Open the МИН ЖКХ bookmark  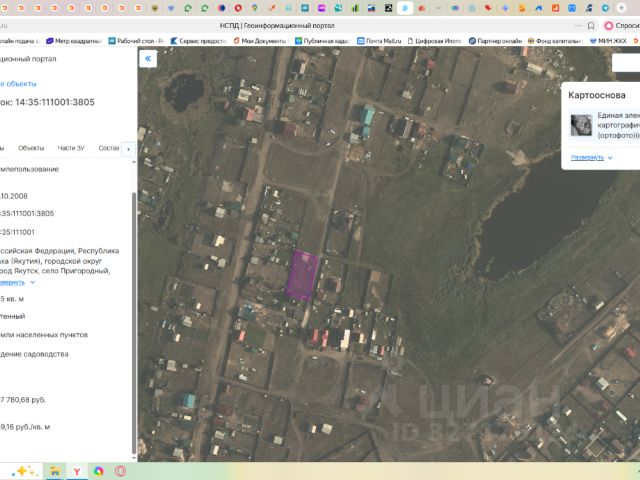point(609,41)
